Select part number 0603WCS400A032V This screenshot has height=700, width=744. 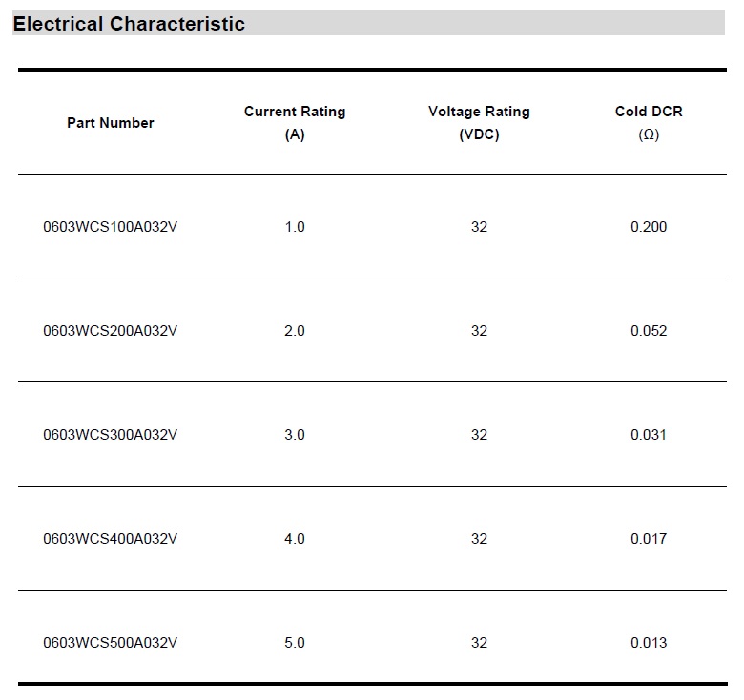(x=110, y=539)
